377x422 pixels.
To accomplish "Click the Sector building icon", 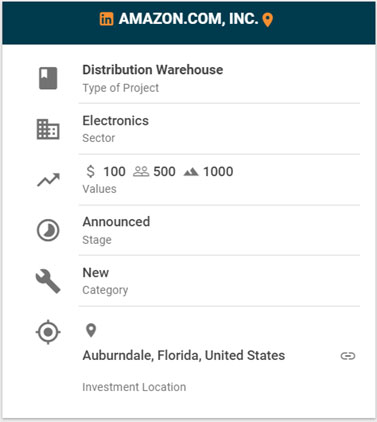I will tap(48, 129).
